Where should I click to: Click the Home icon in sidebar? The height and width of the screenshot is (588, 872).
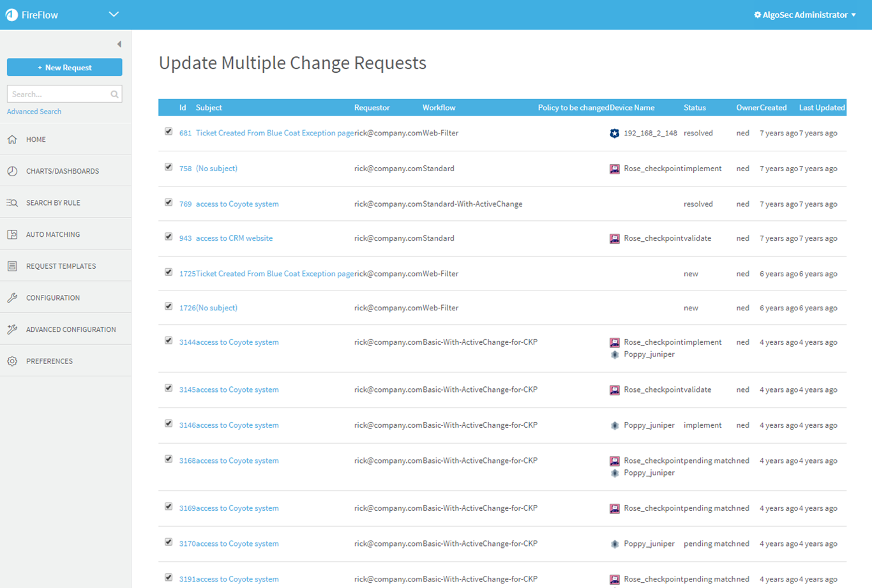(x=12, y=139)
